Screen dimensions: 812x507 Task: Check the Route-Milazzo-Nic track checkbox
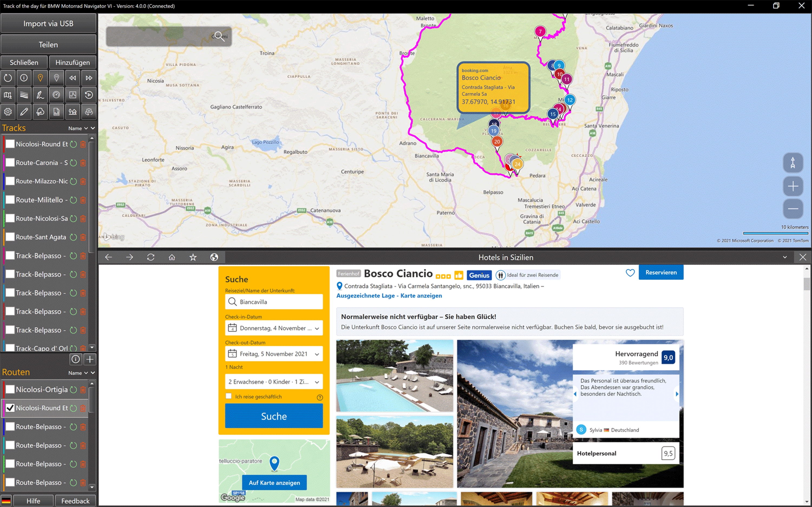[x=10, y=181]
